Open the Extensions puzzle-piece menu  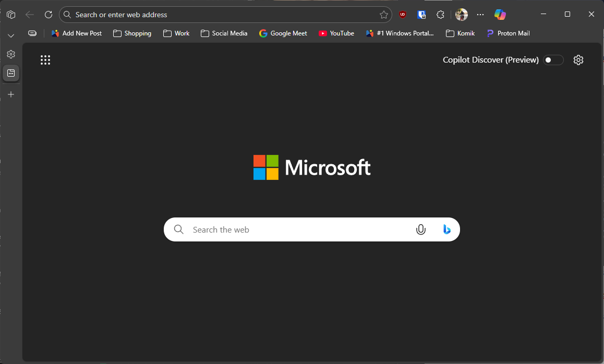440,15
